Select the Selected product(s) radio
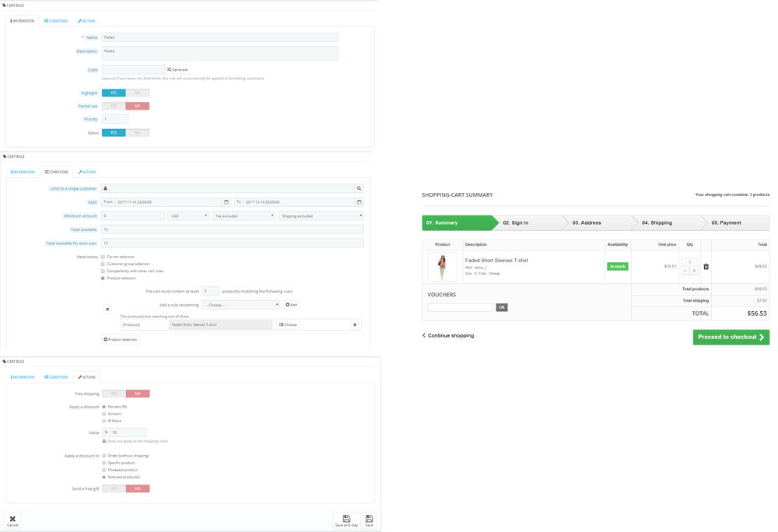The height and width of the screenshot is (532, 778). coord(103,477)
